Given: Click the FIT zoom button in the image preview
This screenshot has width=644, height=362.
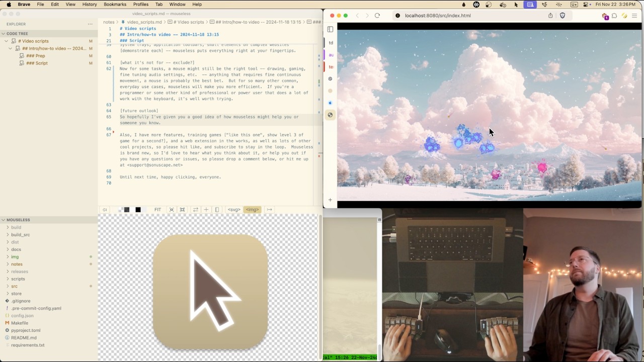Looking at the screenshot, I should click(157, 210).
